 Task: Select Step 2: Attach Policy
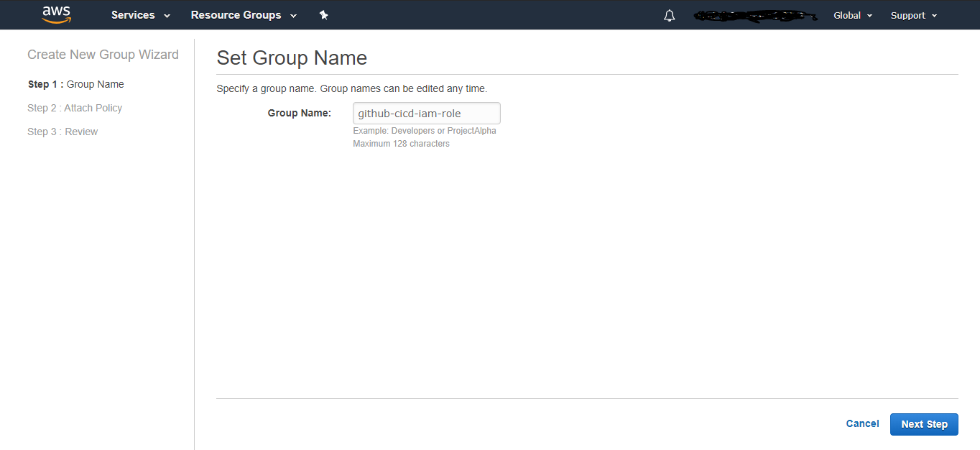click(x=75, y=107)
